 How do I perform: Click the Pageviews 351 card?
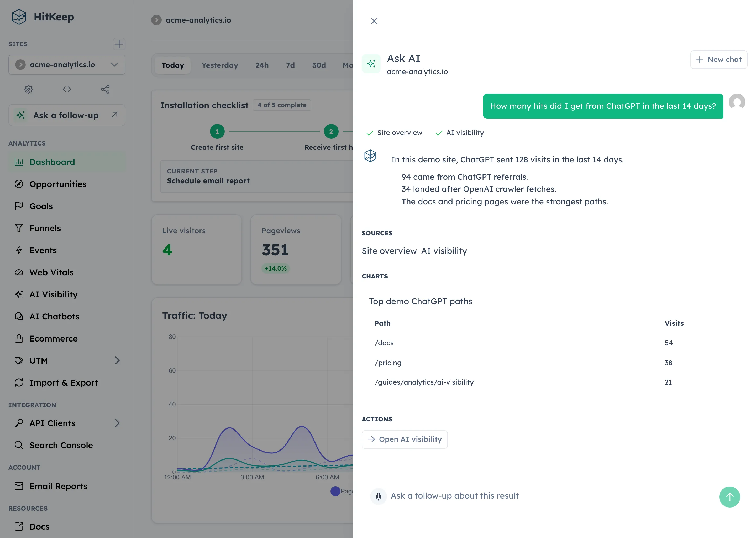click(x=296, y=250)
